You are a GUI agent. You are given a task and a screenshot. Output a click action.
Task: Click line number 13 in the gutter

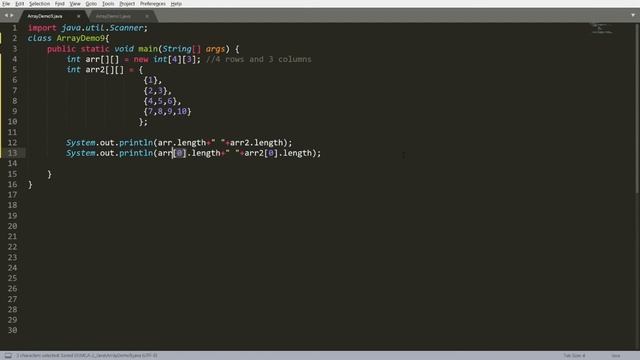coord(13,153)
